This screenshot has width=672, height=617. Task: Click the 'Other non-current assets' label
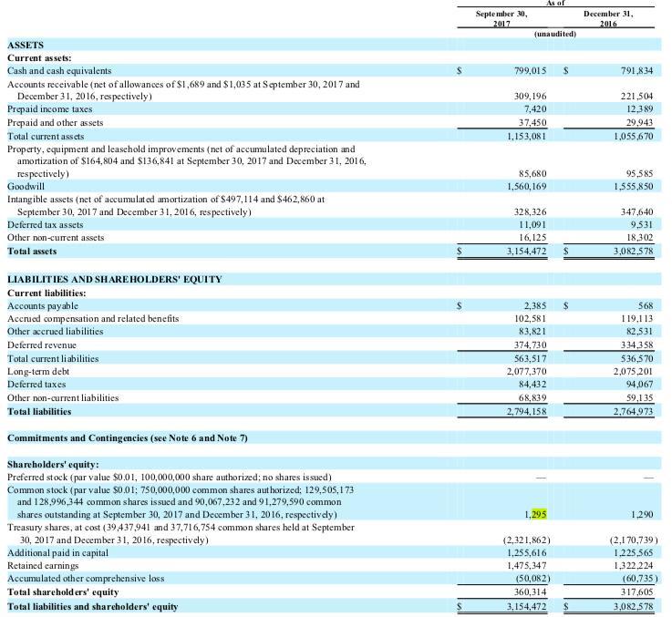coord(56,237)
